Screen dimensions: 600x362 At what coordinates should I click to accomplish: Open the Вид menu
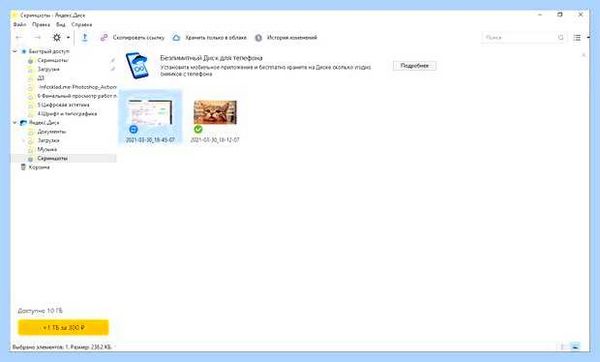coord(61,24)
